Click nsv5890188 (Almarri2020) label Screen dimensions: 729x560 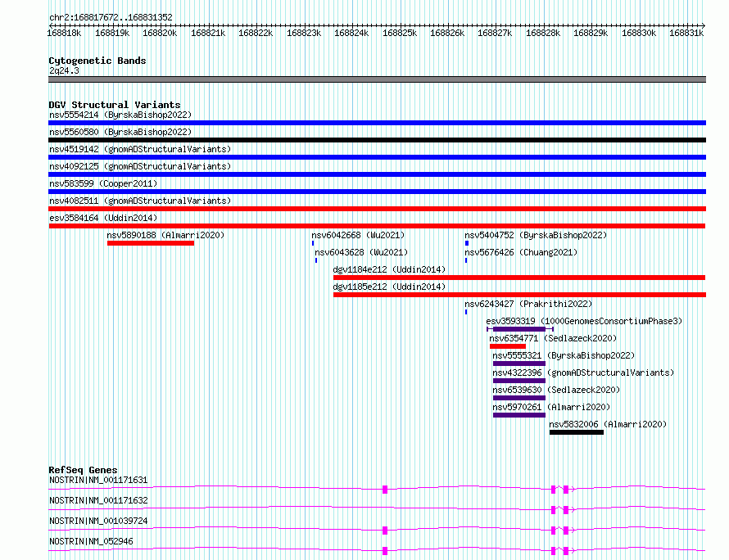[x=165, y=235]
